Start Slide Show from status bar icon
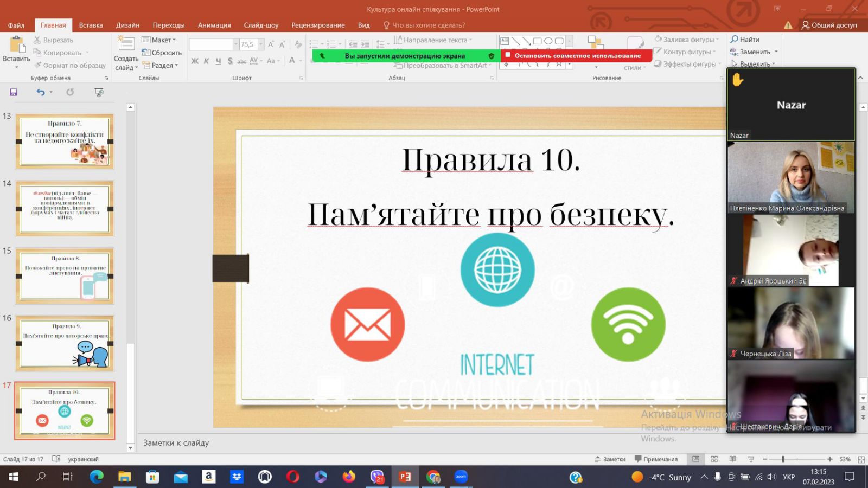The image size is (868, 488). click(x=751, y=459)
